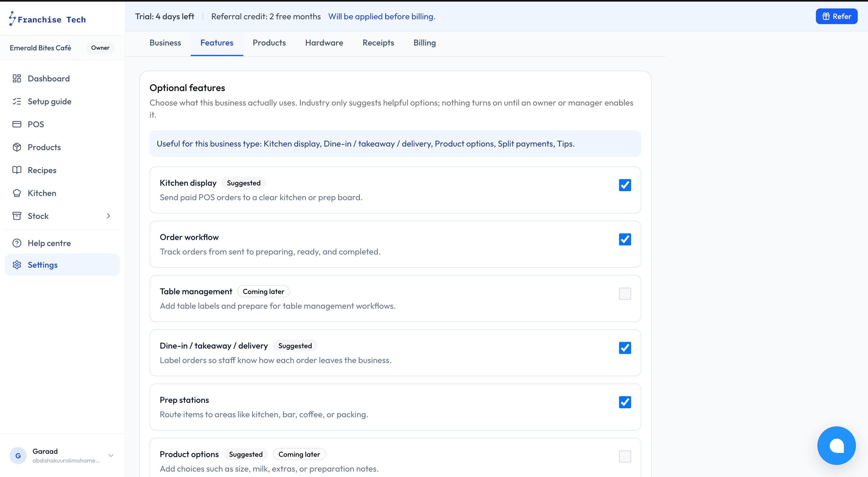The height and width of the screenshot is (477, 868).
Task: Go to Setup guide in sidebar
Action: click(x=62, y=102)
